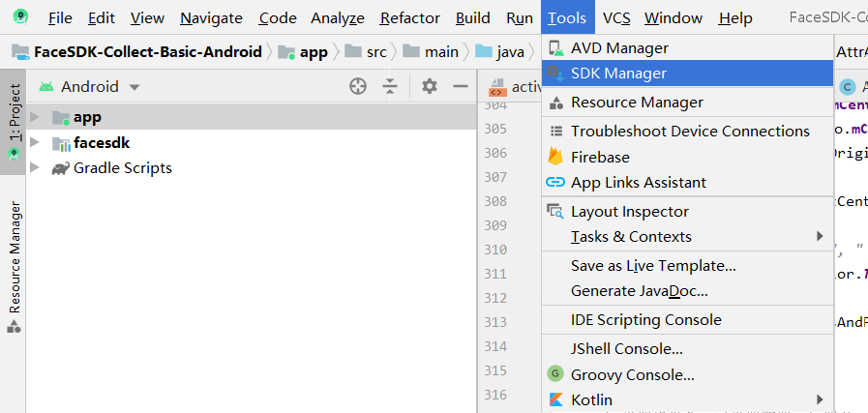
Task: Launch App Links Assistant
Action: point(687,183)
